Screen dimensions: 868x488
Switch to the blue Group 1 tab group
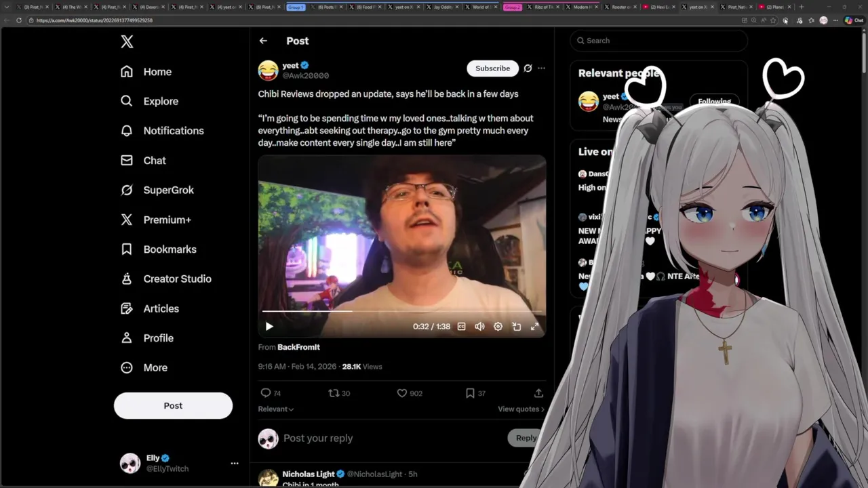(296, 7)
